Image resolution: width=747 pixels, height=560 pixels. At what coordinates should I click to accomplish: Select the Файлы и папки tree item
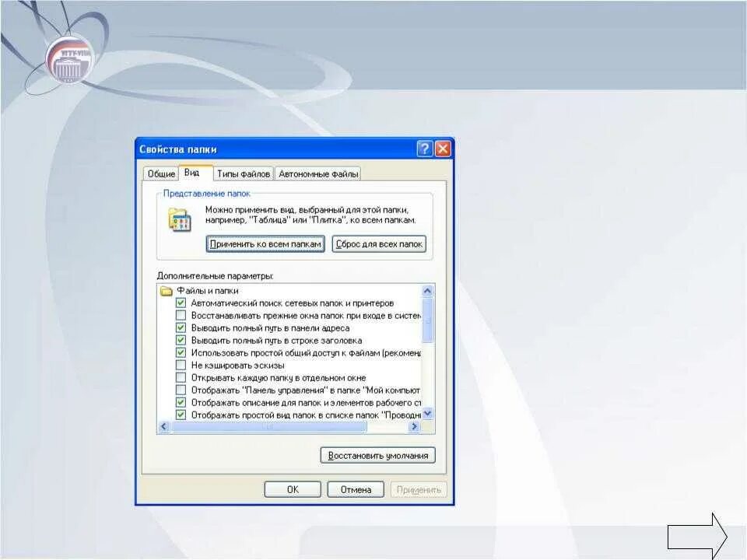pyautogui.click(x=208, y=290)
